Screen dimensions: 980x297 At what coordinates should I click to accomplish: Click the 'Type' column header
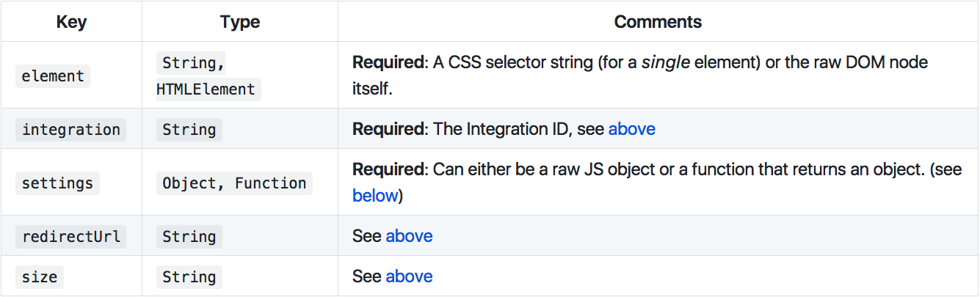point(240,22)
